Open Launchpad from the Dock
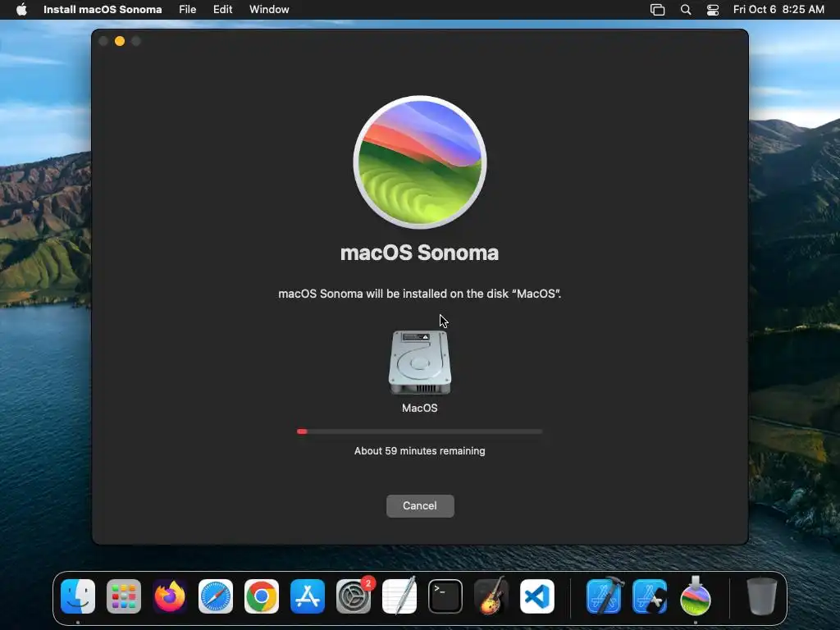The height and width of the screenshot is (630, 840). pyautogui.click(x=124, y=596)
